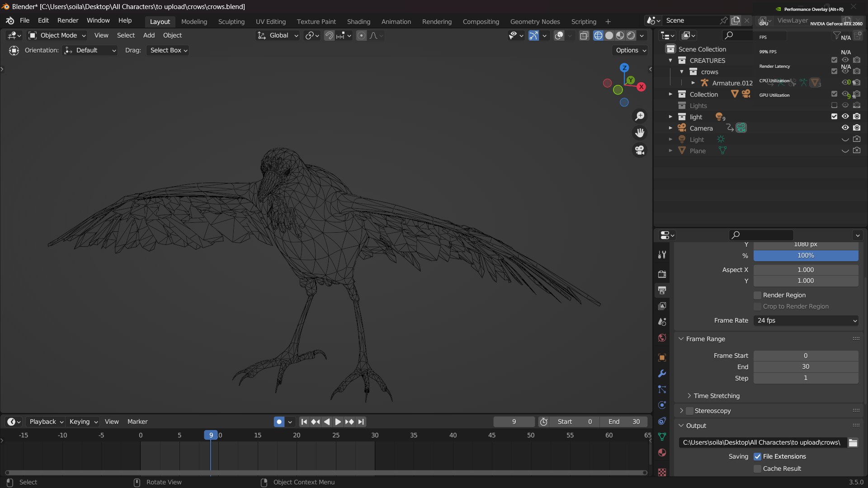Image resolution: width=868 pixels, height=488 pixels.
Task: Toggle auto keying record button
Action: click(279, 422)
